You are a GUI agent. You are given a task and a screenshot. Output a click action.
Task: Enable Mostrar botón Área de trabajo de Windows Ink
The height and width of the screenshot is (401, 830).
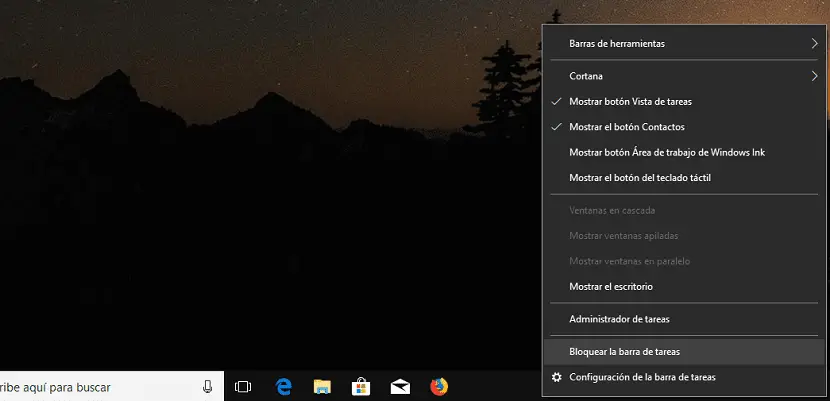pos(684,152)
